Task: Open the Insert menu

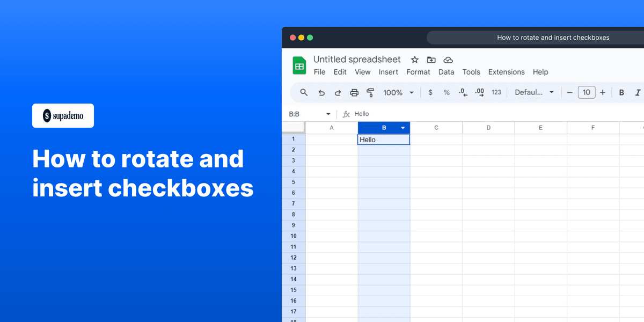Action: tap(388, 72)
